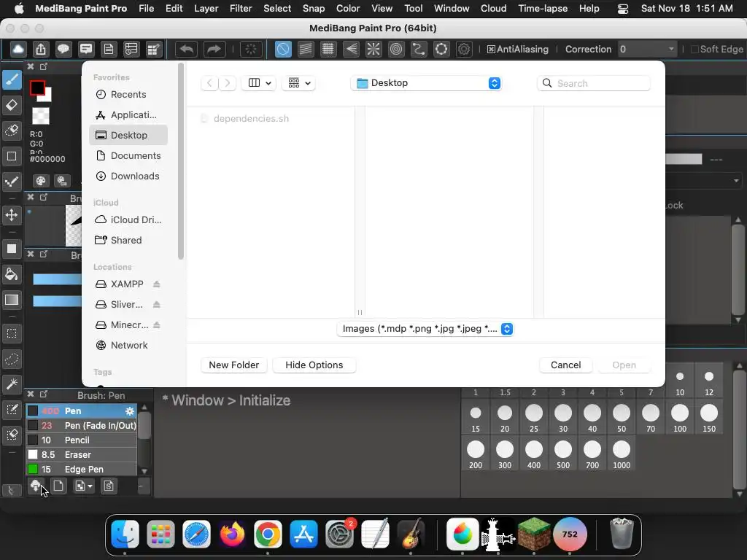The image size is (747, 560).
Task: Choose brush size 1000 preset
Action: click(622, 454)
